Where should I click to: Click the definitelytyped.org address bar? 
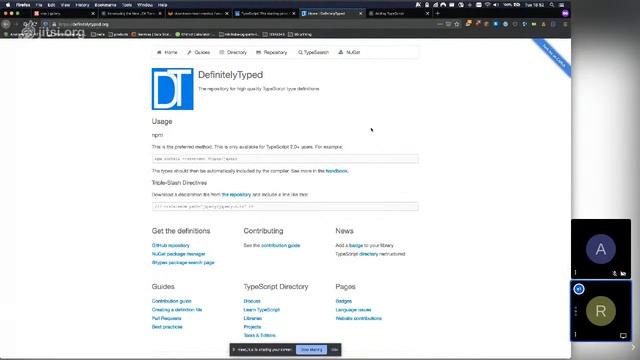241,24
